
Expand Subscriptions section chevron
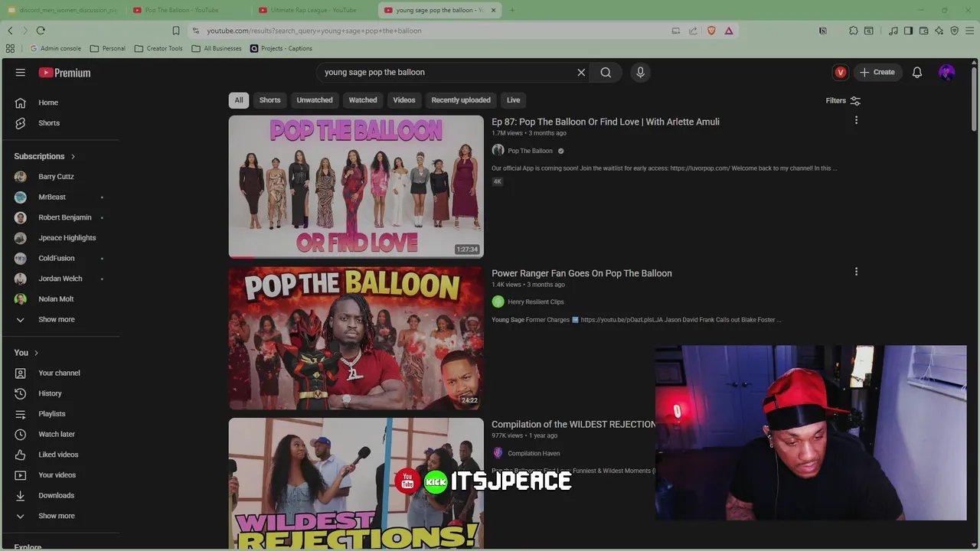pyautogui.click(x=73, y=156)
